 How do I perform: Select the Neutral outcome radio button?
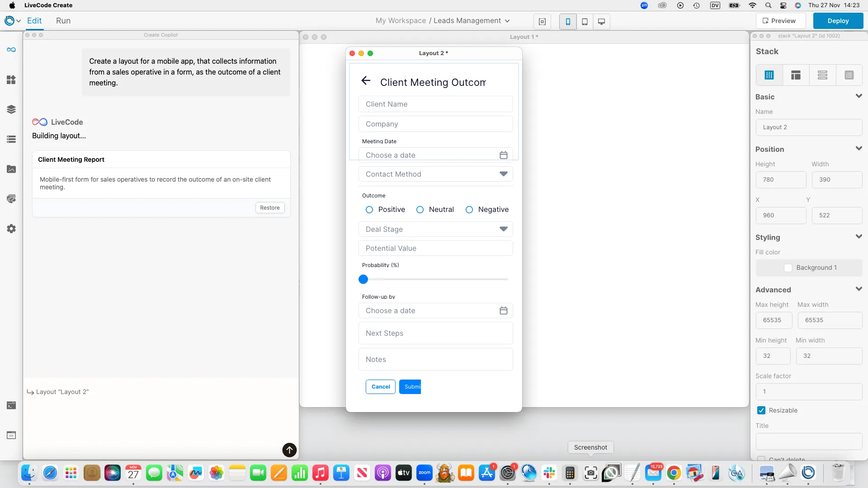tap(420, 210)
